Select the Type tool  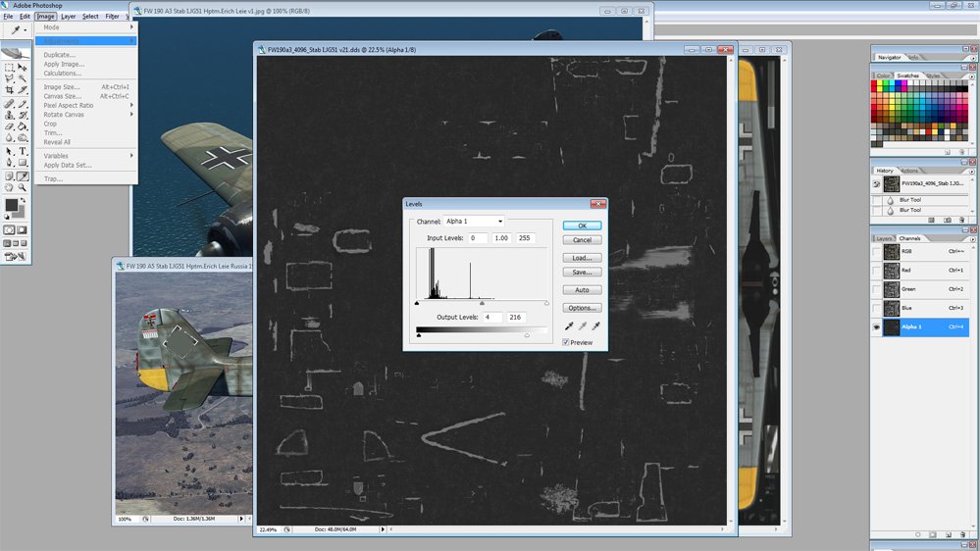pyautogui.click(x=23, y=152)
